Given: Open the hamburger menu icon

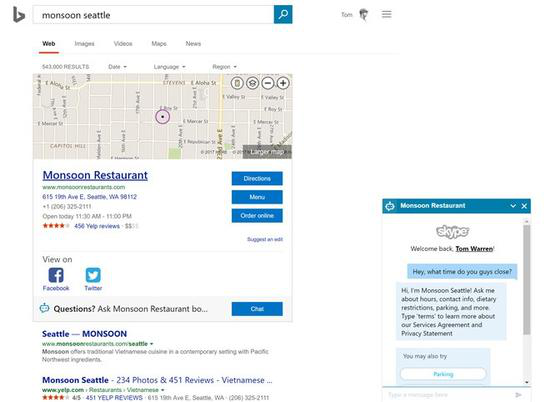Looking at the screenshot, I should (387, 14).
